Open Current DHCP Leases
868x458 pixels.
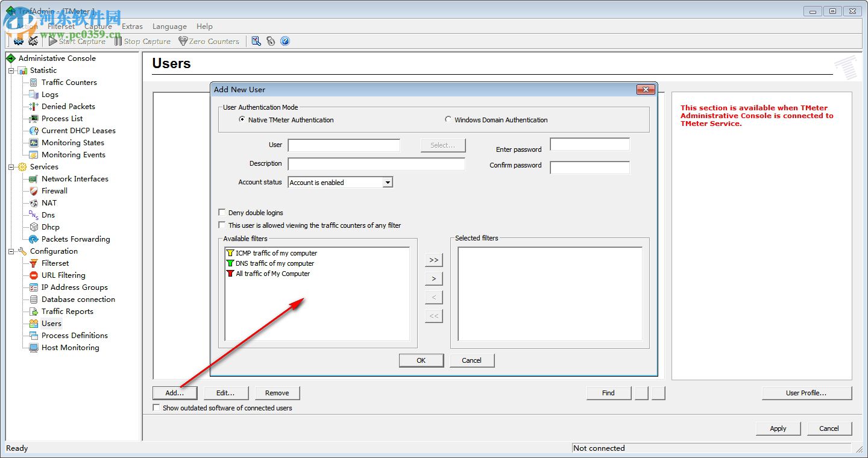(x=78, y=130)
